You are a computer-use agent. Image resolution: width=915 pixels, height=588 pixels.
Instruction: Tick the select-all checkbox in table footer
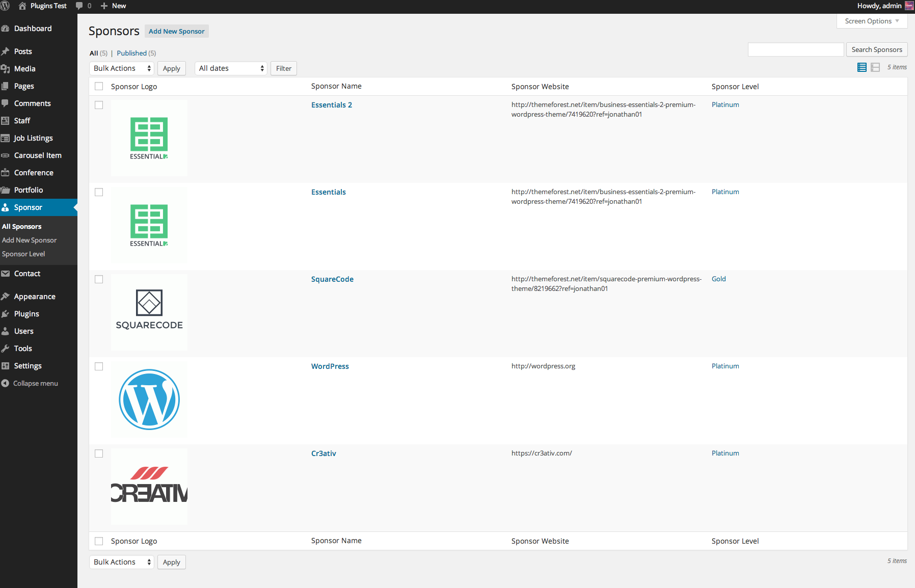click(x=99, y=541)
